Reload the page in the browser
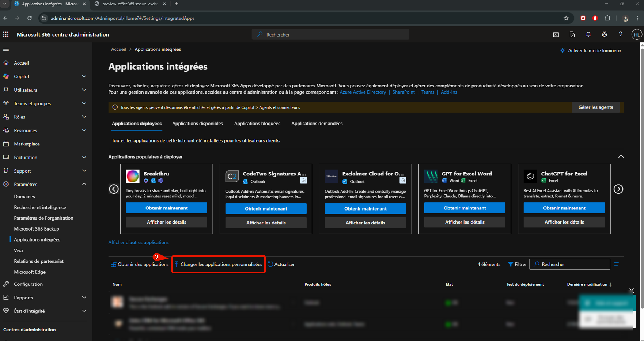Screen dimensions: 644x341 30,18
